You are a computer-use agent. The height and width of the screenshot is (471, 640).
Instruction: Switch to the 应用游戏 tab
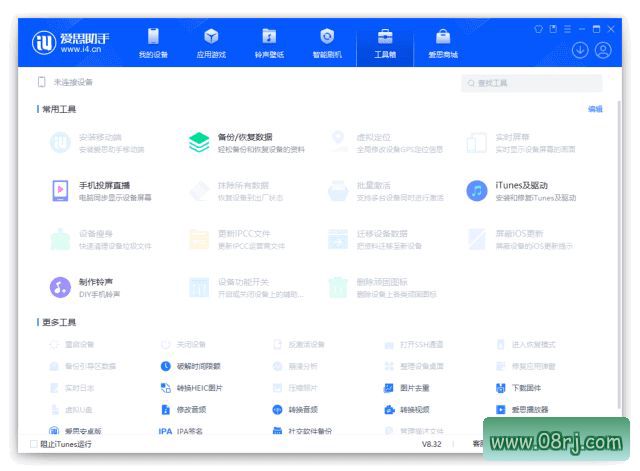[211, 44]
